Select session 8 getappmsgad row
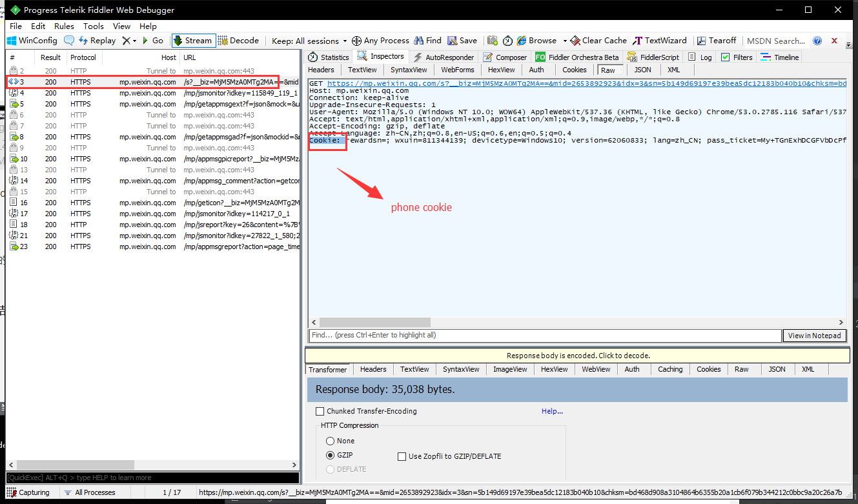This screenshot has width=858, height=504. point(153,137)
